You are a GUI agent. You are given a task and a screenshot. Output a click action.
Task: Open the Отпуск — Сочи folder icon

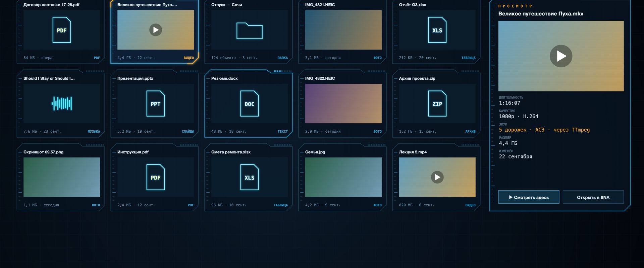(x=250, y=30)
